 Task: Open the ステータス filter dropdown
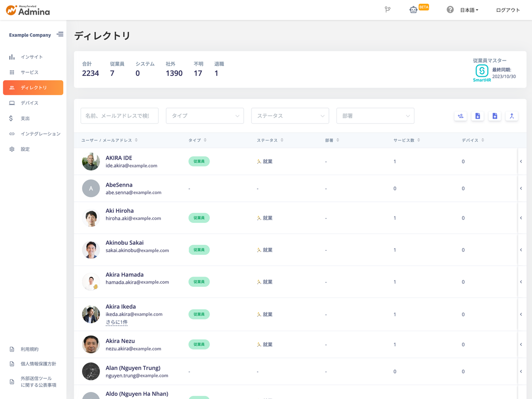pyautogui.click(x=290, y=116)
